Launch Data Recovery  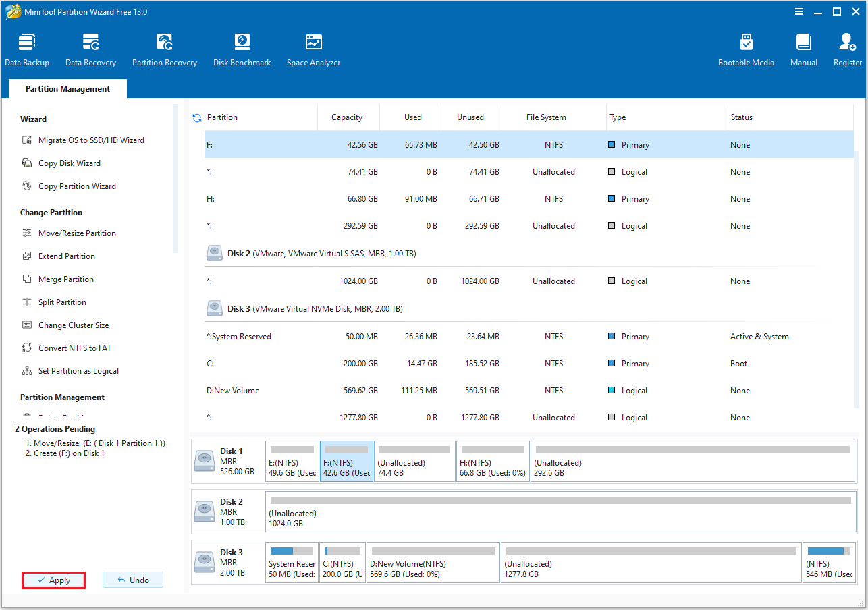pos(90,47)
